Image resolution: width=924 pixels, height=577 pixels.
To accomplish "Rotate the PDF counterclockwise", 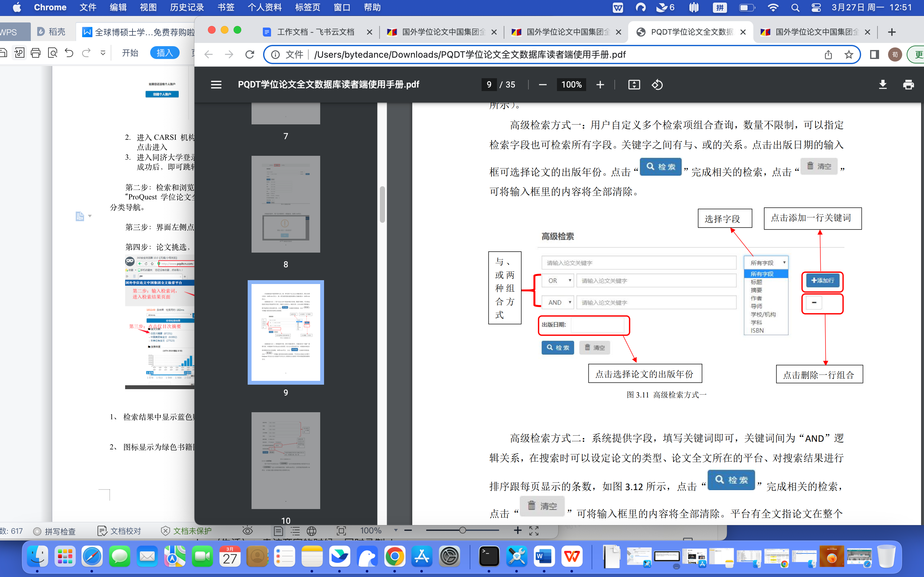I will pyautogui.click(x=657, y=84).
